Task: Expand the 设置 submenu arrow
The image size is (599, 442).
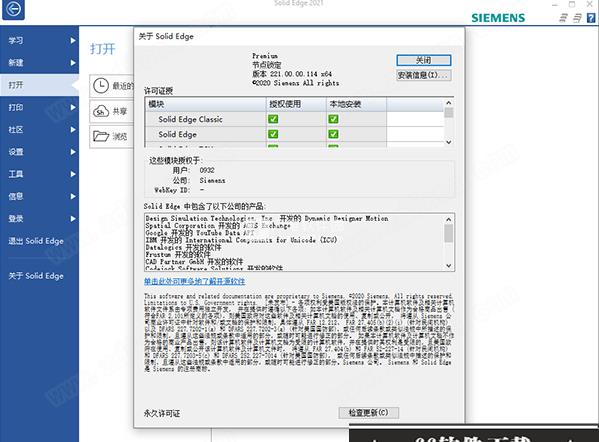Action: tap(73, 152)
